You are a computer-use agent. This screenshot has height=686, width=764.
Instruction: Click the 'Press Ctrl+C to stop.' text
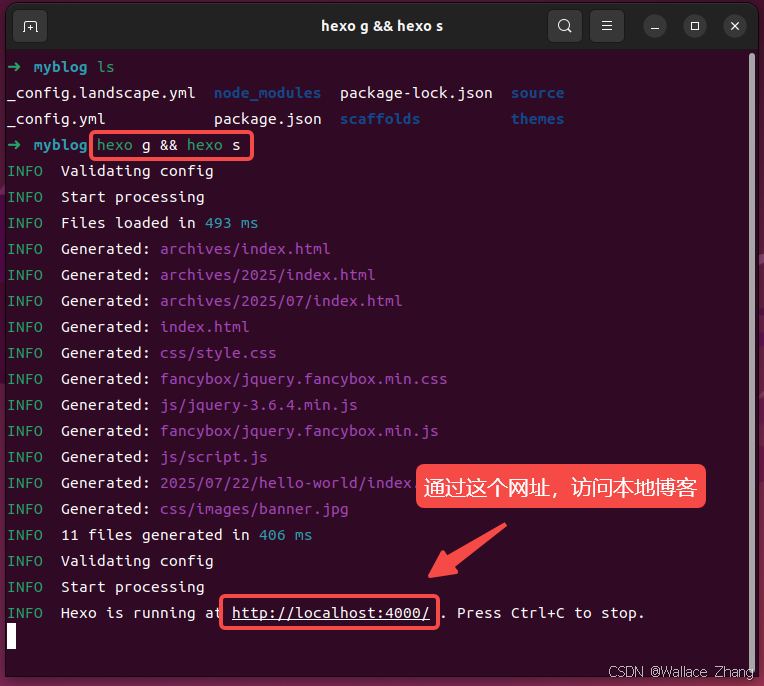pos(551,613)
